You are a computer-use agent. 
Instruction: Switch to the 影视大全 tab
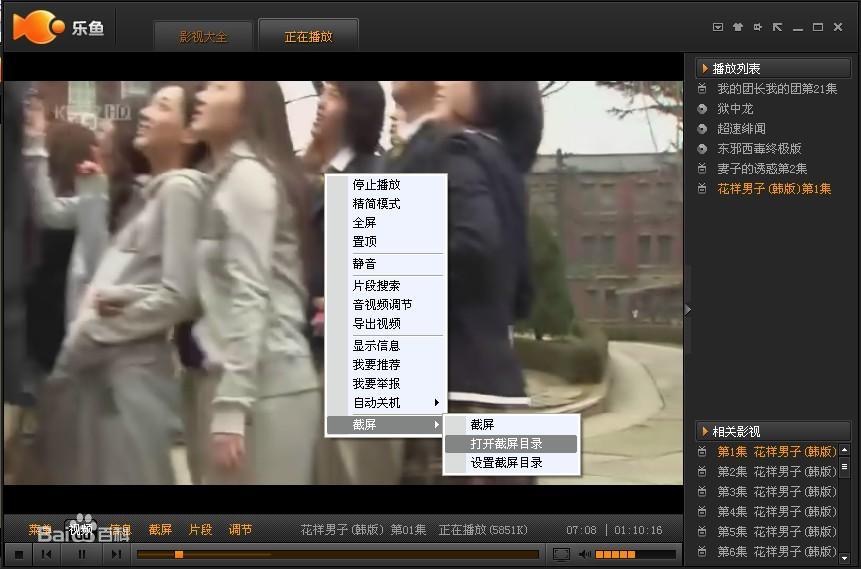(203, 37)
